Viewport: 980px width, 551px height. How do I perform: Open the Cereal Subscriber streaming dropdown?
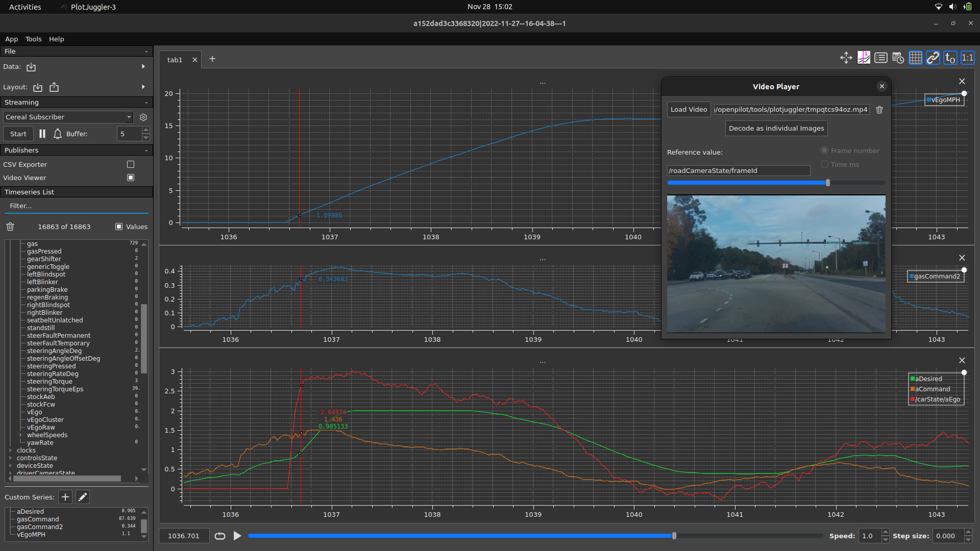(x=68, y=117)
